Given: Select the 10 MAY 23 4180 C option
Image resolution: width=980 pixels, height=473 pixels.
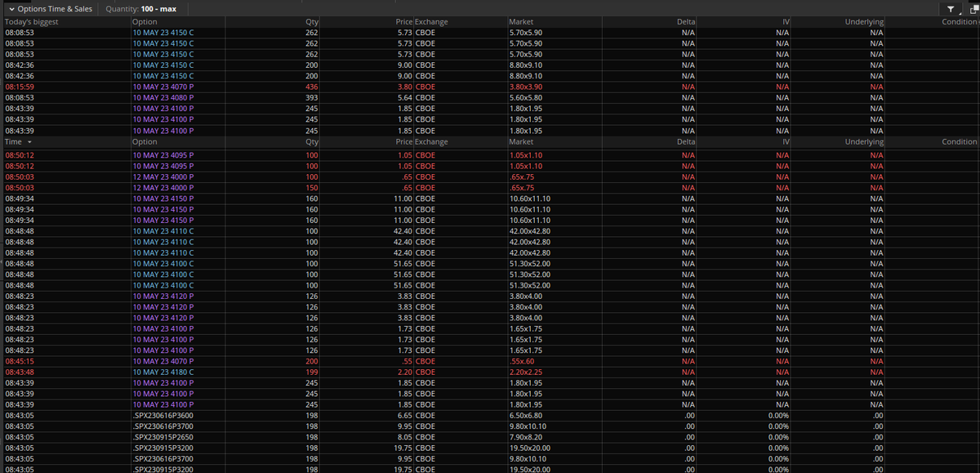Looking at the screenshot, I should 163,372.
